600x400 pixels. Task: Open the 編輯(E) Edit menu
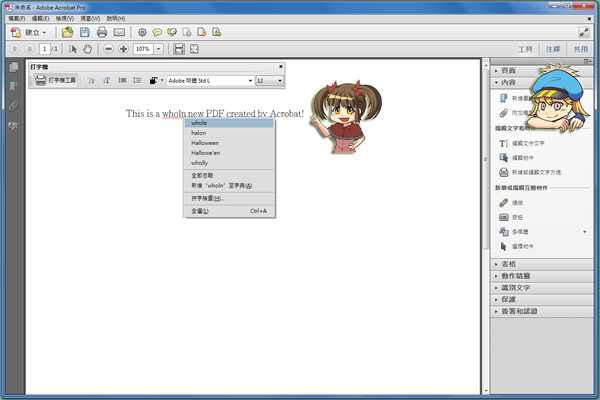click(x=40, y=18)
